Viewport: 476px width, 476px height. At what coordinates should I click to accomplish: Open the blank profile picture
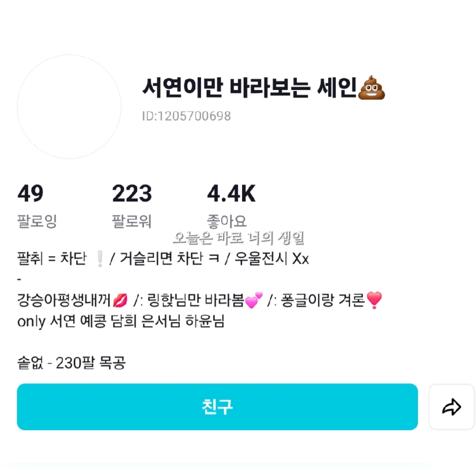pyautogui.click(x=69, y=107)
